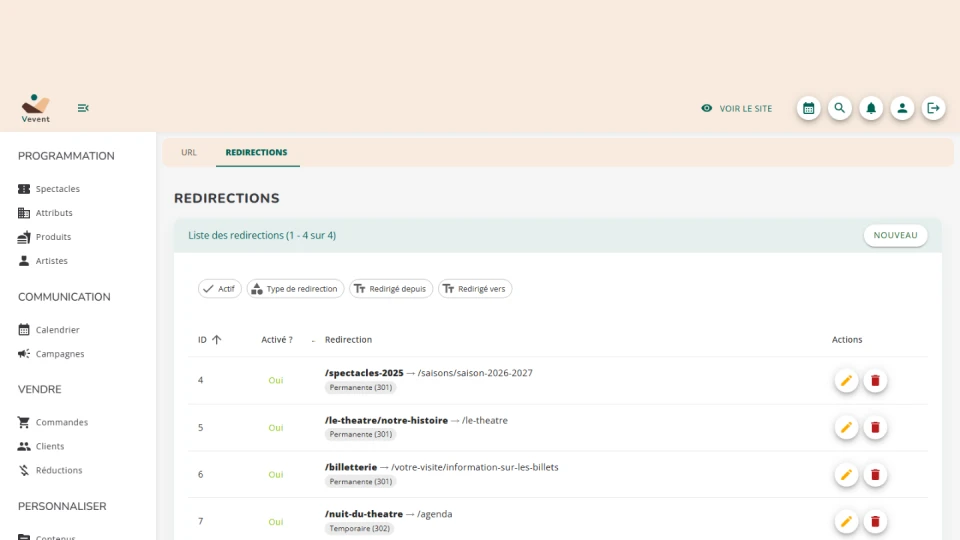Click the Vevent logo
The height and width of the screenshot is (540, 960).
coord(36,108)
